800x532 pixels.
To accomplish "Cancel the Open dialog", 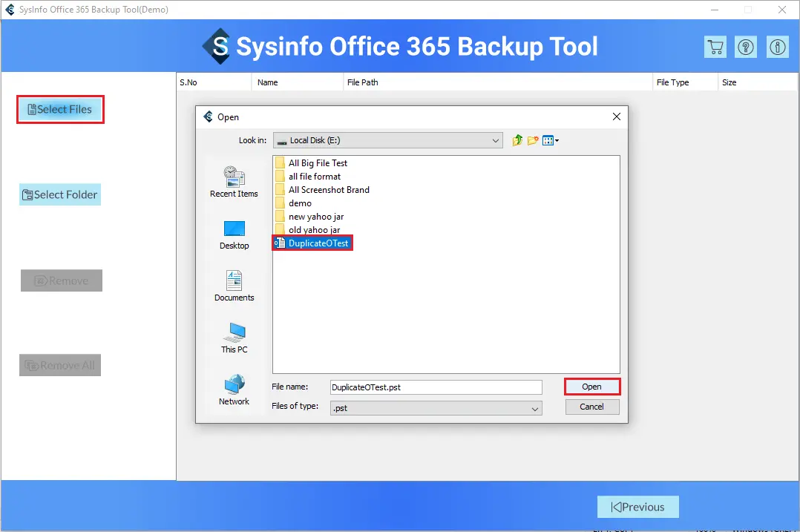I will point(592,407).
